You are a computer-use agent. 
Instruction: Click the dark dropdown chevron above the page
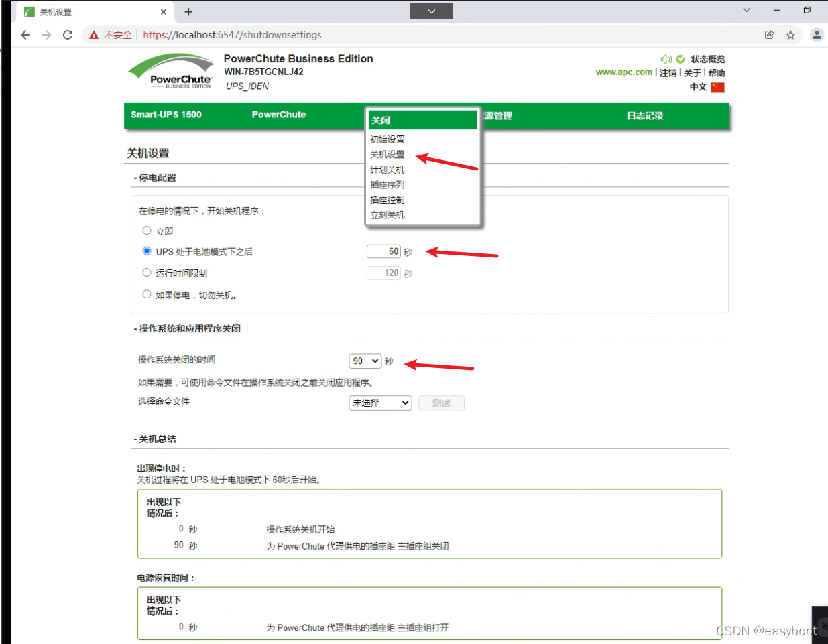coord(432,11)
